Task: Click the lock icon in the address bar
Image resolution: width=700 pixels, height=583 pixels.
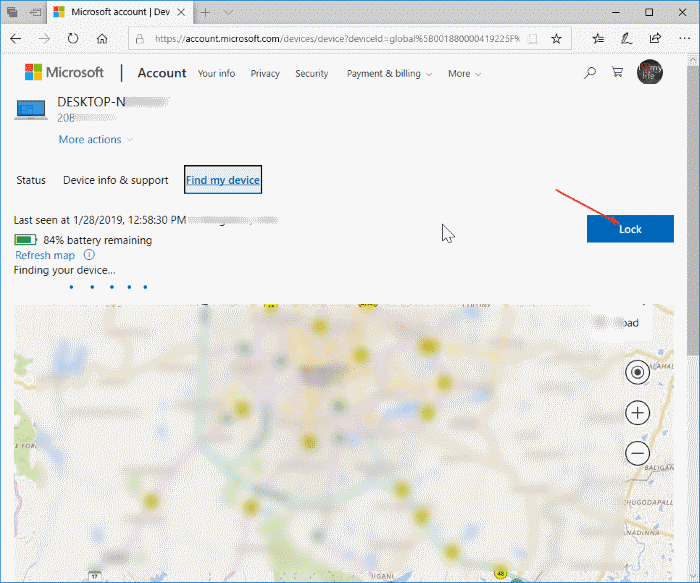Action: click(x=140, y=39)
